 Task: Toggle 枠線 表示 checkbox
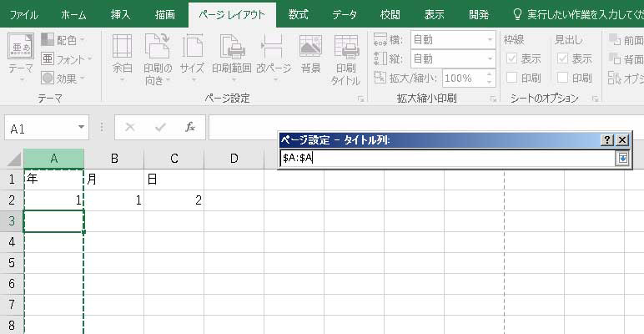click(513, 58)
